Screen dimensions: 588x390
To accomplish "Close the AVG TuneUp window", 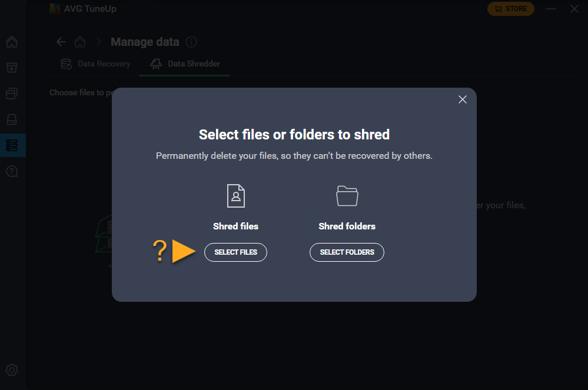I will coord(574,9).
